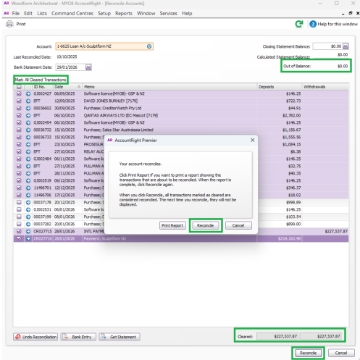The width and height of the screenshot is (360, 360).
Task: Click Print Report in the dialog
Action: [x=172, y=226]
